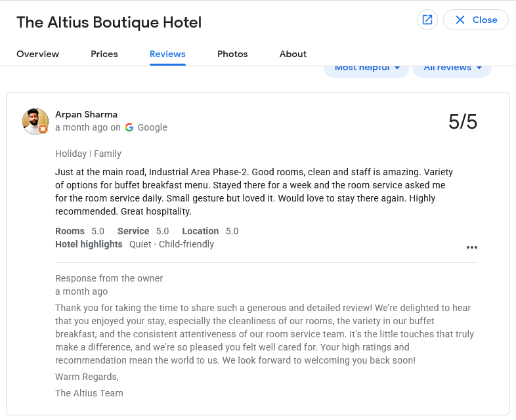
Task: Select the Reviews tab
Action: tap(167, 54)
